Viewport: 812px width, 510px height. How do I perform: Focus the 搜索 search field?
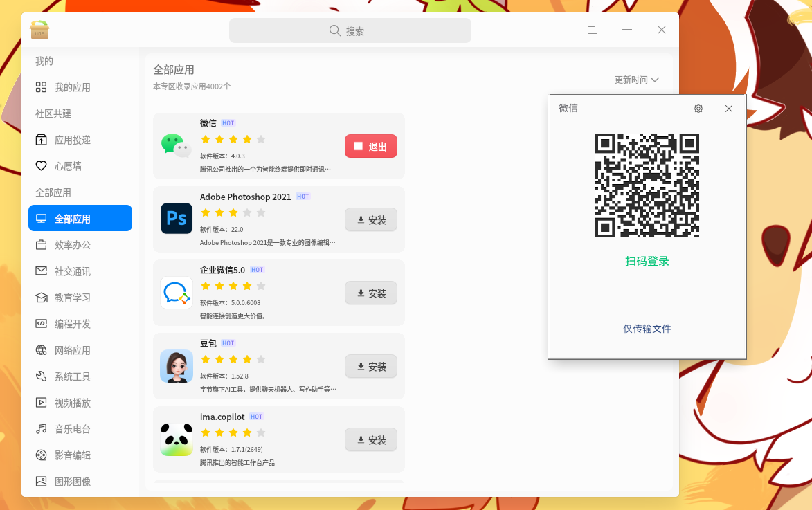(x=350, y=30)
